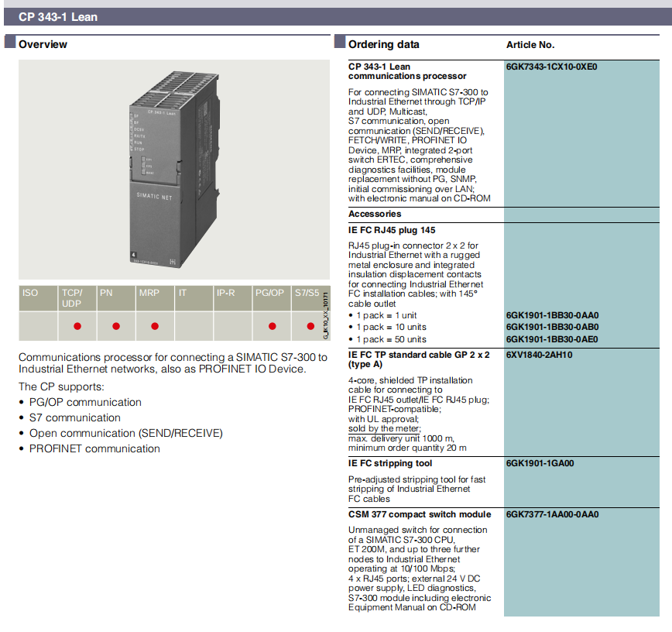Screen dimensions: 672x632
Task: Select article number 6GK1901-1GA00
Action: coord(540,464)
